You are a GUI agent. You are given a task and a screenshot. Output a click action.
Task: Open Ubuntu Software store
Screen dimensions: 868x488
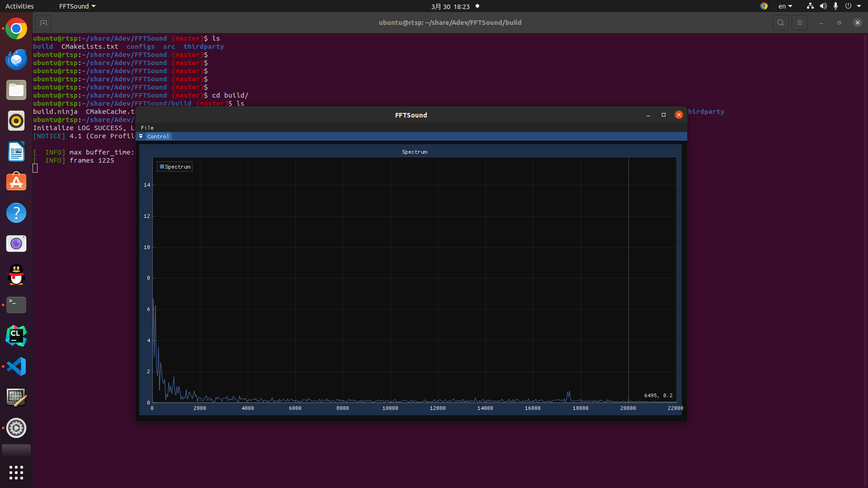16,182
